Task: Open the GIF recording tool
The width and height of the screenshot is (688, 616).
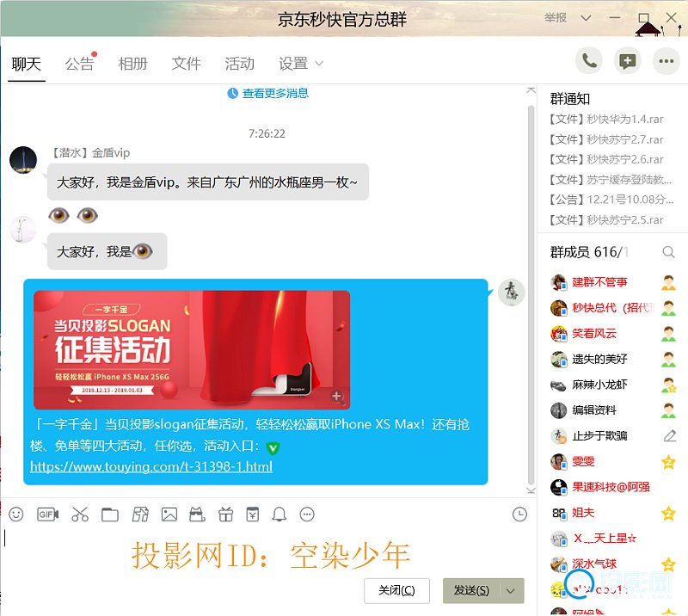Action: [x=48, y=514]
